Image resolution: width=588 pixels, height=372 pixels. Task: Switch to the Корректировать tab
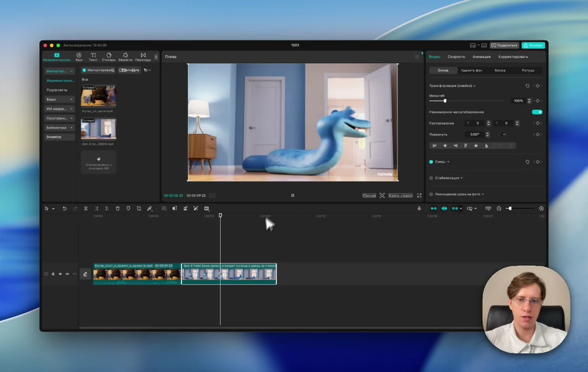513,57
